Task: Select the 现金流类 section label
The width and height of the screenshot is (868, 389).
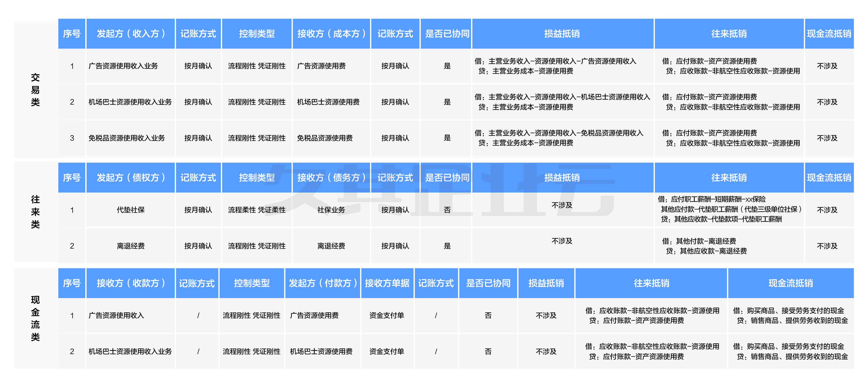Action: click(35, 318)
